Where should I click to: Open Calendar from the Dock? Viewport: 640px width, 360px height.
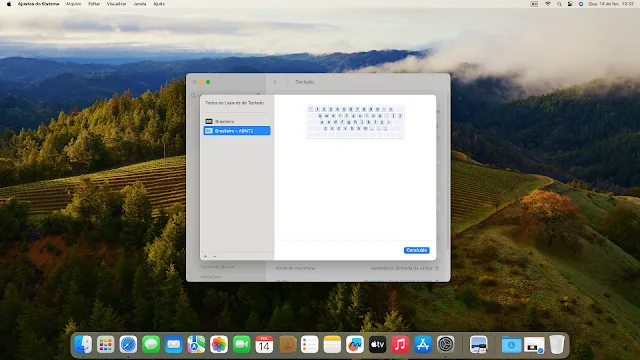pos(264,344)
